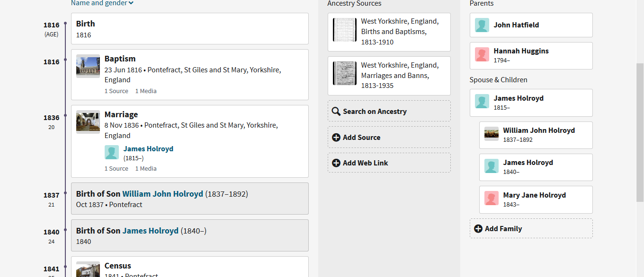This screenshot has height=277, width=644.
Task: Open the Births and Baptisms record thumbnail
Action: (x=345, y=30)
